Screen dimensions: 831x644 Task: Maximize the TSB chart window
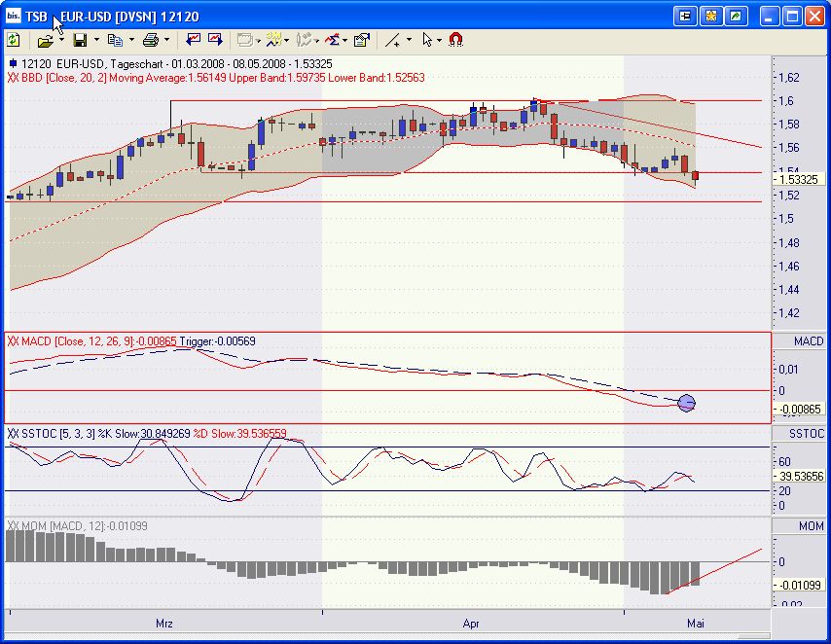[792, 17]
